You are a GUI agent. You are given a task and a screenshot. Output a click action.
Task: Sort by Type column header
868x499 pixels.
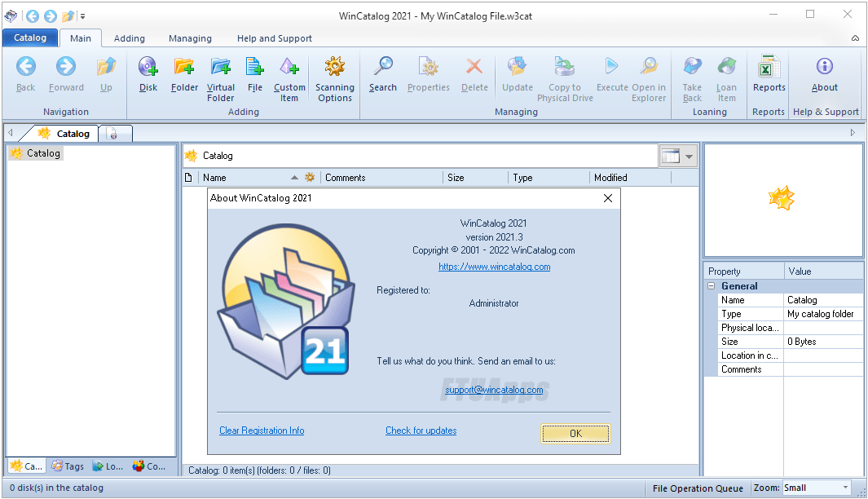pos(549,178)
